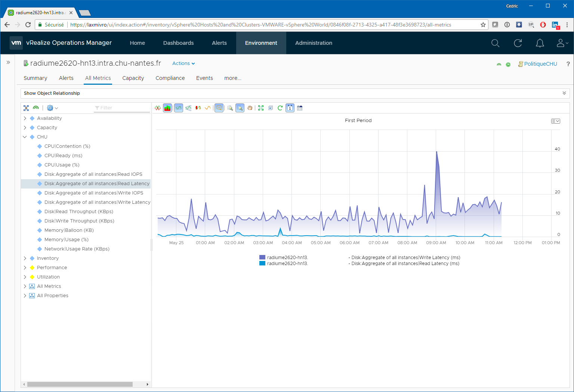
Task: Click the remove all charts icon
Action: tap(271, 108)
